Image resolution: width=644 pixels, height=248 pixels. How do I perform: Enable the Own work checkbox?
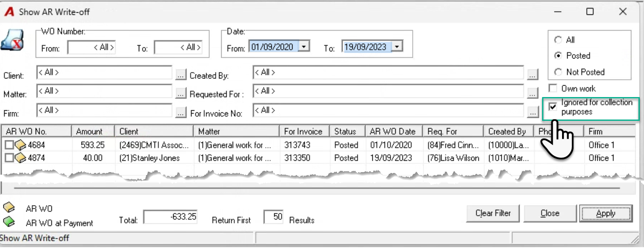(553, 89)
